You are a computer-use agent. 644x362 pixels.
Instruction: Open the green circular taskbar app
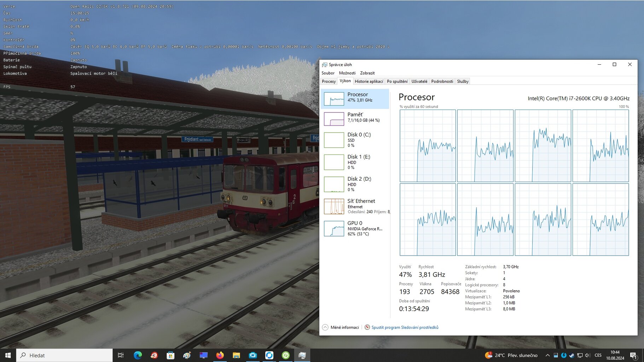coord(286,355)
